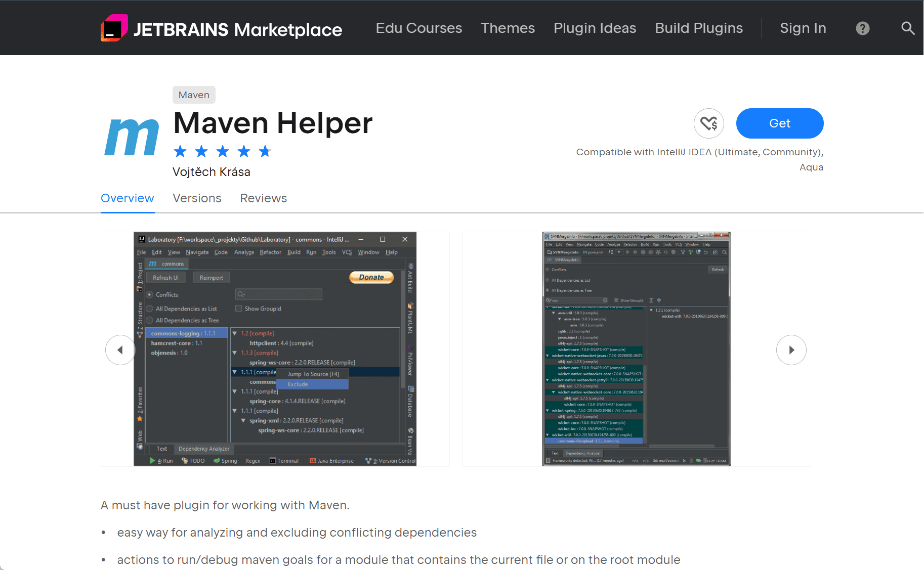Click the Get button
The image size is (924, 570).
pos(779,123)
